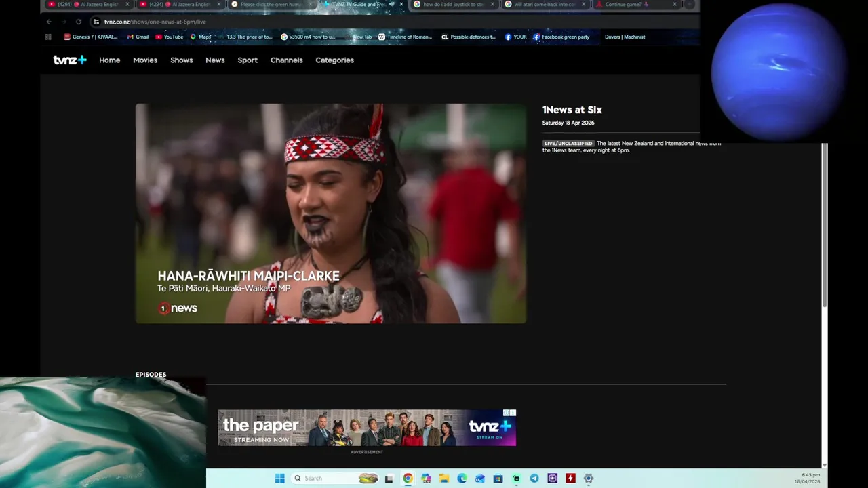Click 'the paper' streaming advertisement banner
Viewport: 868px width, 488px height.
(366, 427)
